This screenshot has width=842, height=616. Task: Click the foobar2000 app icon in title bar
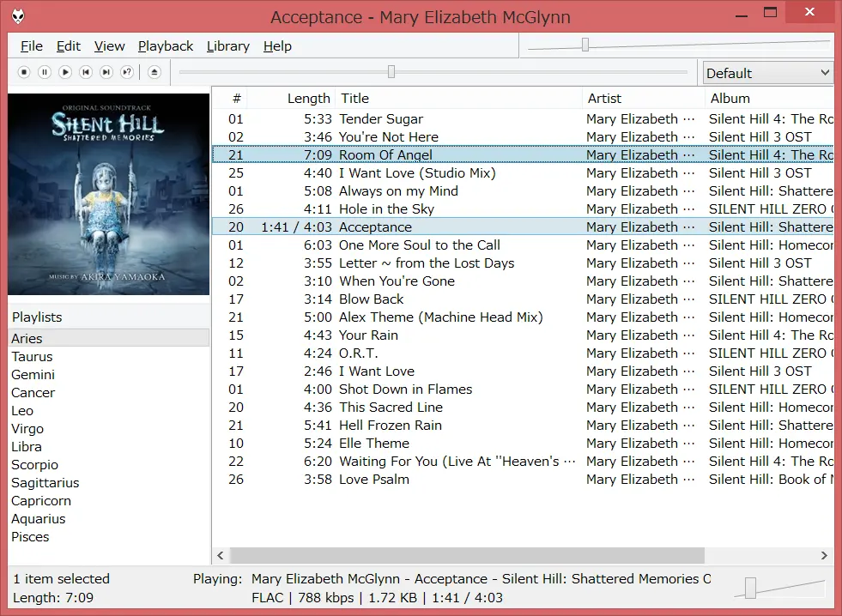click(18, 16)
